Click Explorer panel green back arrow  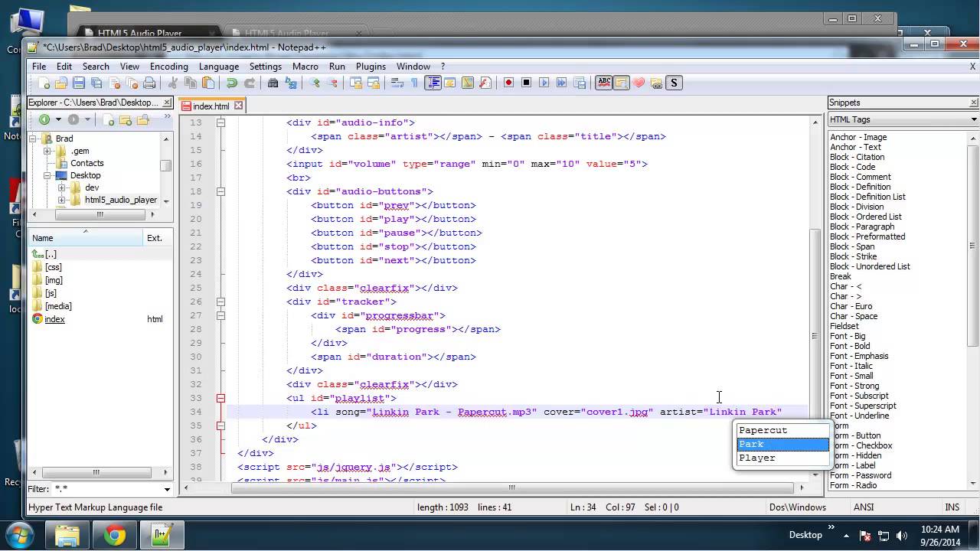pyautogui.click(x=44, y=119)
